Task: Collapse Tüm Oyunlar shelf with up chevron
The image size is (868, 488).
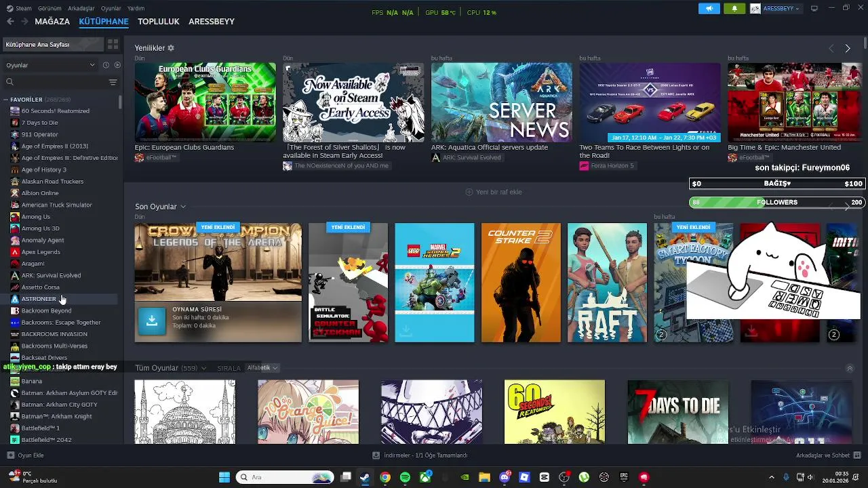Action: (850, 368)
